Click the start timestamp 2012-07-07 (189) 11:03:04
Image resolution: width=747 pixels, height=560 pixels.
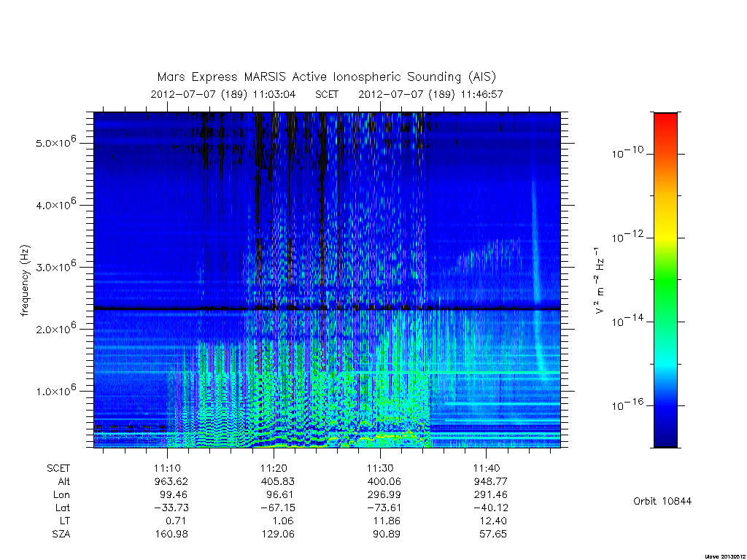(223, 94)
